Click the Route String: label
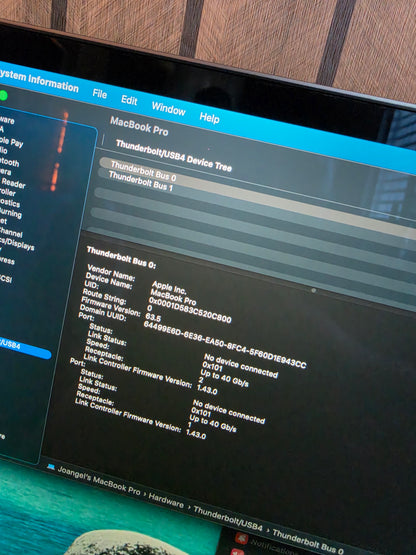The height and width of the screenshot is (555, 416). pyautogui.click(x=104, y=296)
